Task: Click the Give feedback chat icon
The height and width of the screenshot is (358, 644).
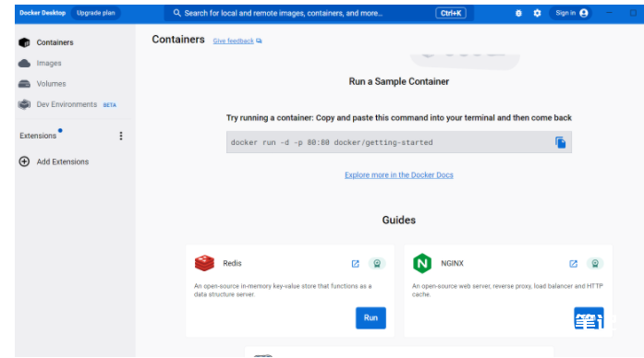Action: coord(259,41)
